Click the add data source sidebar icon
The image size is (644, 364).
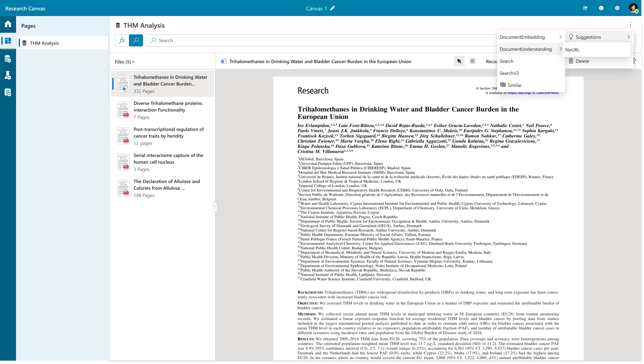coord(8,59)
